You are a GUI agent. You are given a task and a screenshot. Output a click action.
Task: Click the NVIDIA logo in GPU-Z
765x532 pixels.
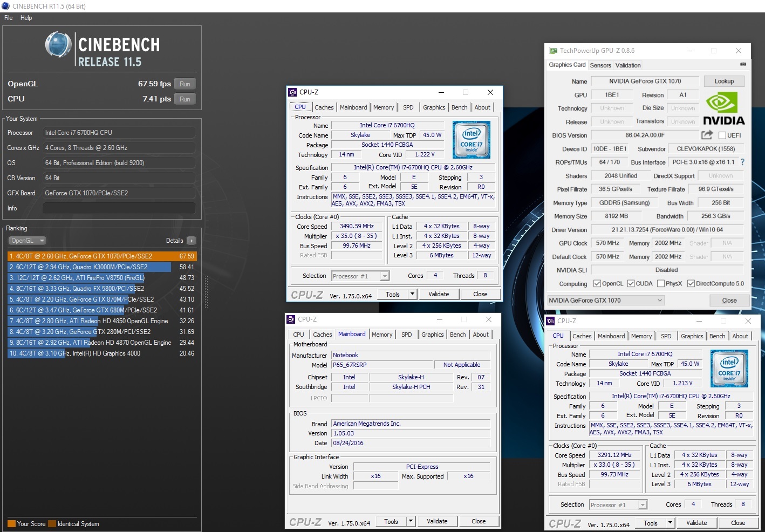tap(723, 109)
